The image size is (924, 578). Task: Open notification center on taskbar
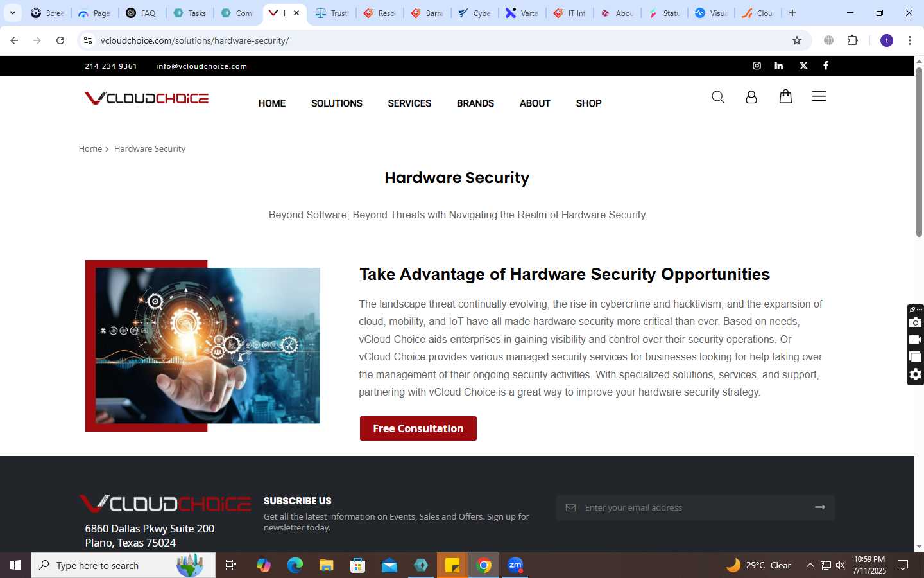[903, 565]
